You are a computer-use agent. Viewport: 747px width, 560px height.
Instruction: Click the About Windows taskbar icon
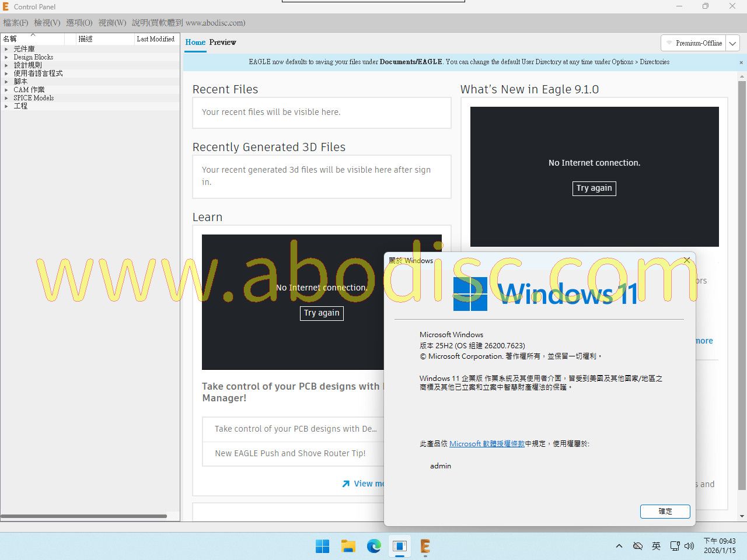point(400,547)
